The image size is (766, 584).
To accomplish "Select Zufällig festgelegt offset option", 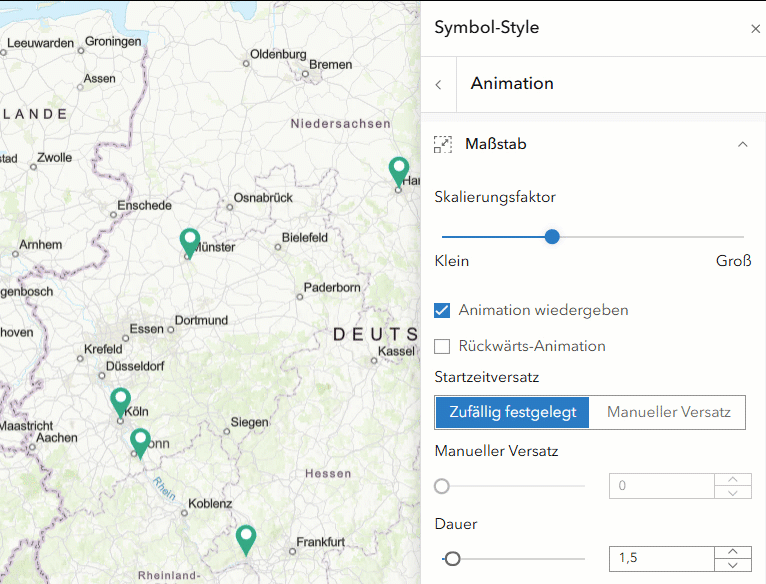I will coord(512,412).
